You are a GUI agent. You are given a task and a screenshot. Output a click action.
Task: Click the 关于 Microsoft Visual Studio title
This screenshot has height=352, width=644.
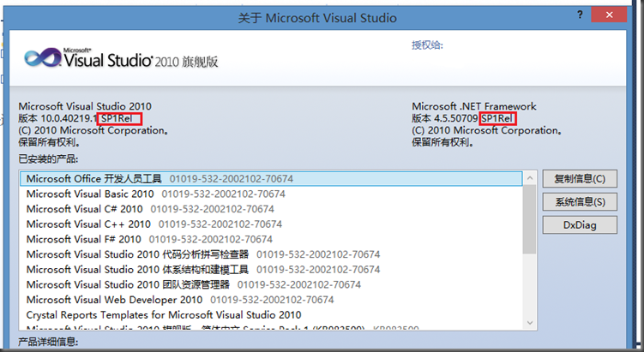(317, 18)
